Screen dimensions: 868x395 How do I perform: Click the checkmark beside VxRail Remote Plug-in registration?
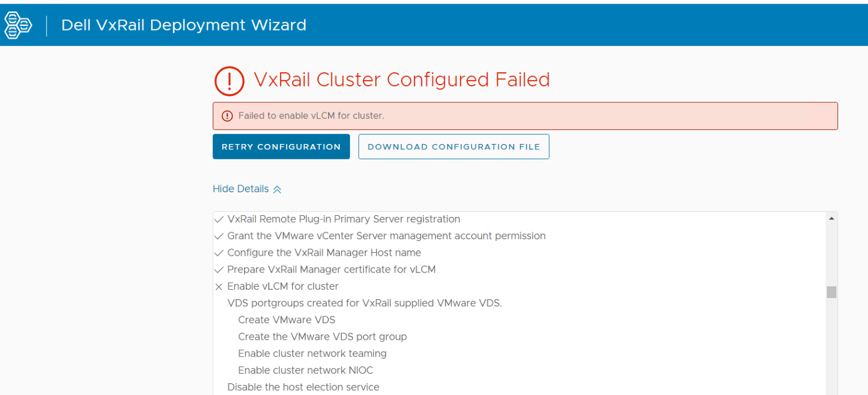point(219,219)
